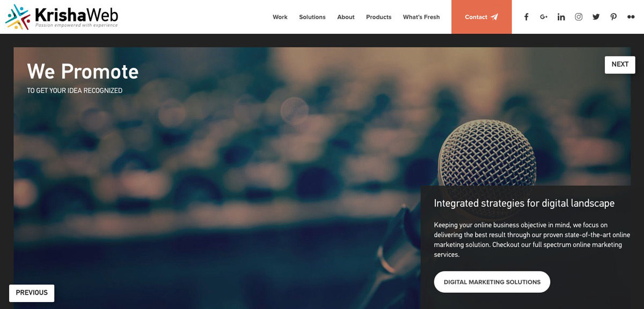Open the Pinterest icon link
Screen dimensions: 644x309
[613, 17]
